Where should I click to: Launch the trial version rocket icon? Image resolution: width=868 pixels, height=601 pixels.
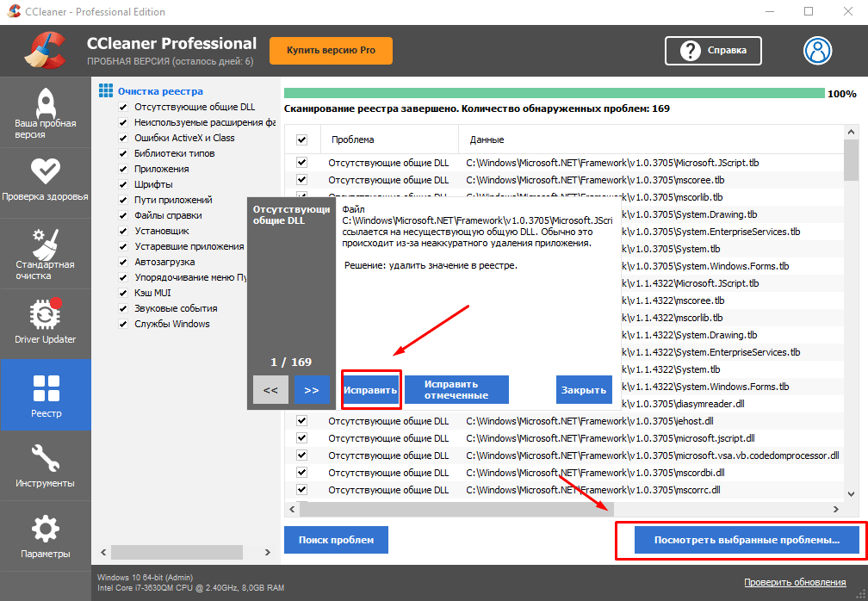[x=45, y=105]
